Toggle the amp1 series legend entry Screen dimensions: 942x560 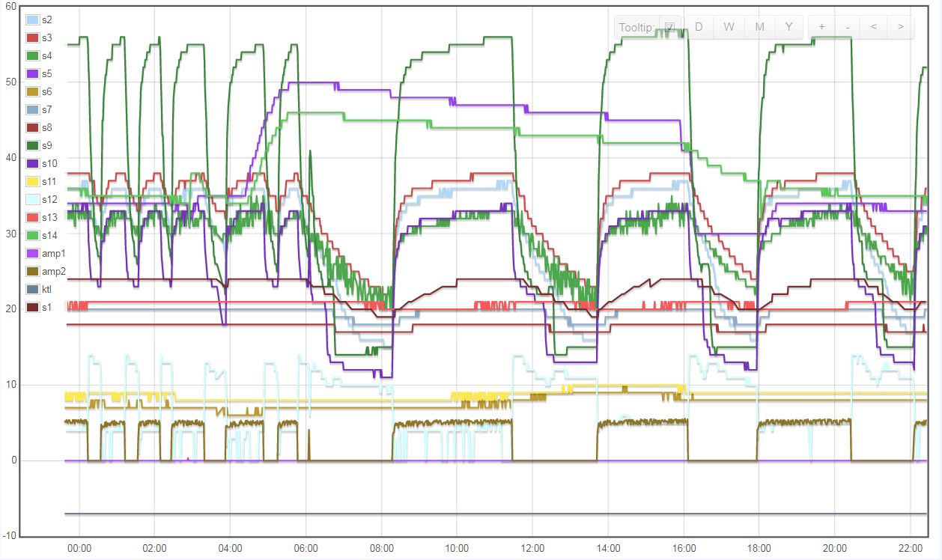coord(43,253)
